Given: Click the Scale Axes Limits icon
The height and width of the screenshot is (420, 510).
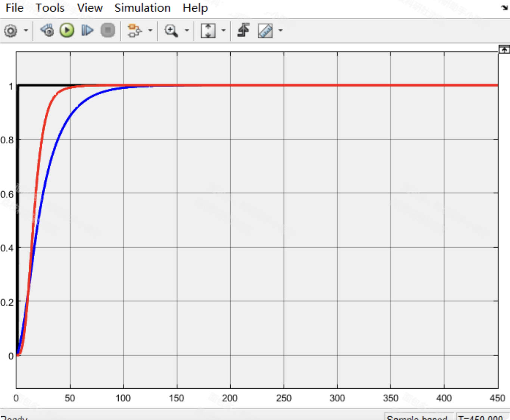Looking at the screenshot, I should tap(208, 31).
